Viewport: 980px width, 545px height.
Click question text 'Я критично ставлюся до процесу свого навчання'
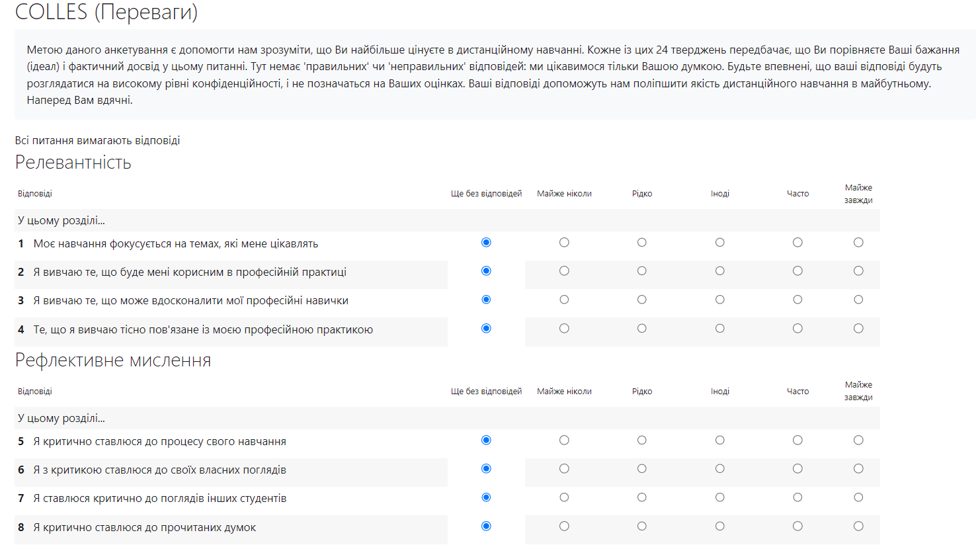click(x=160, y=442)
